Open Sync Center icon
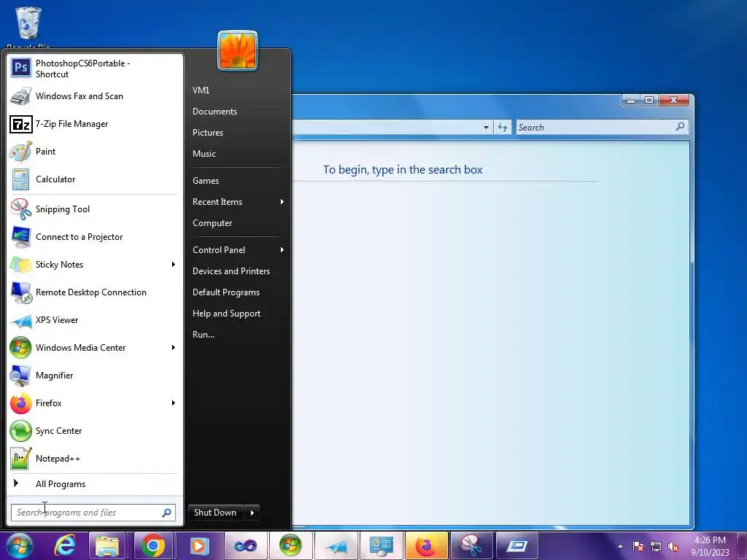Image resolution: width=747 pixels, height=560 pixels. point(21,431)
